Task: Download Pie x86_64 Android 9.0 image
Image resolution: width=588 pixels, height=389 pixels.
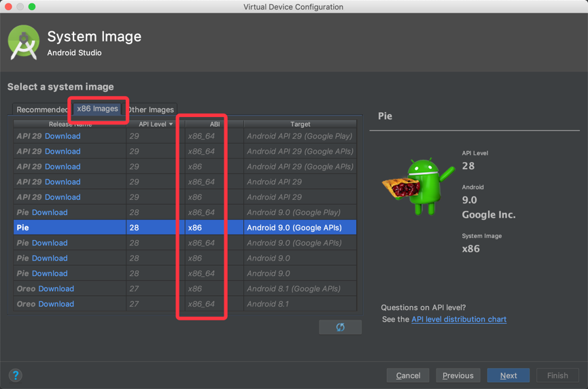Action: tap(50, 273)
